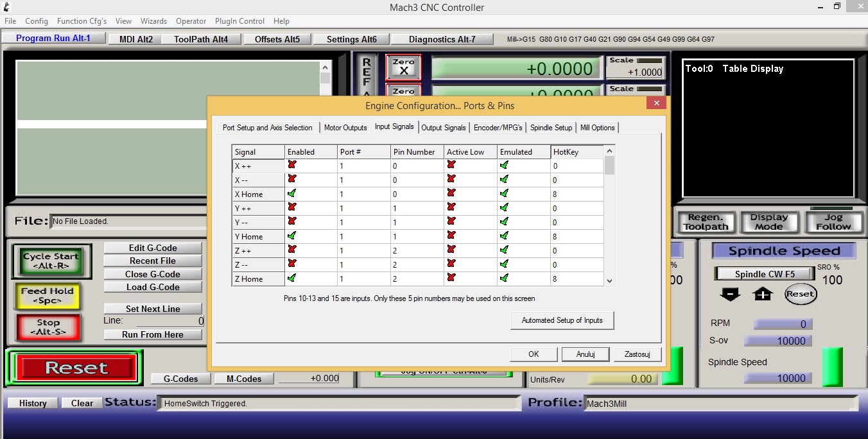Switch to the Motor Outputs tab
The image size is (868, 439).
(x=345, y=128)
